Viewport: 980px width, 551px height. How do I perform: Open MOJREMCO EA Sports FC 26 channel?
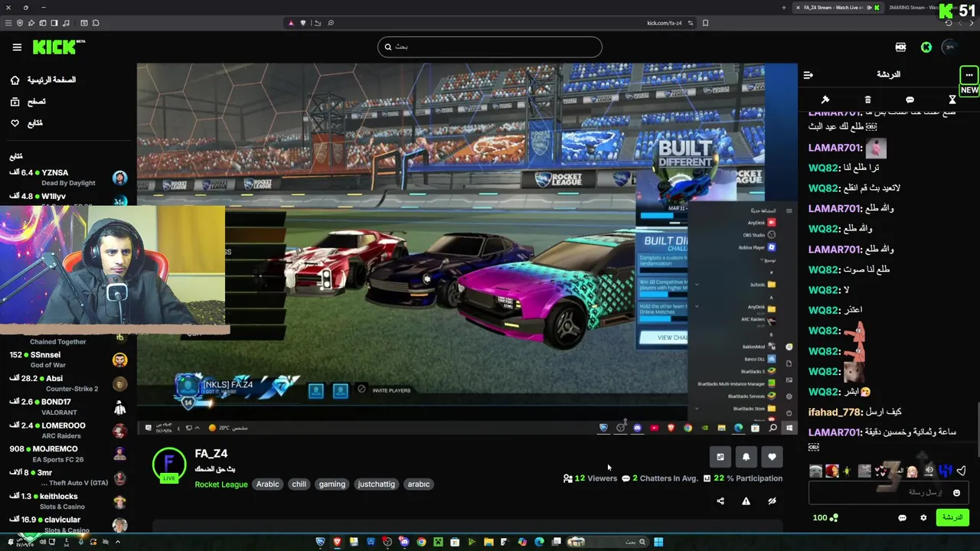coord(68,455)
